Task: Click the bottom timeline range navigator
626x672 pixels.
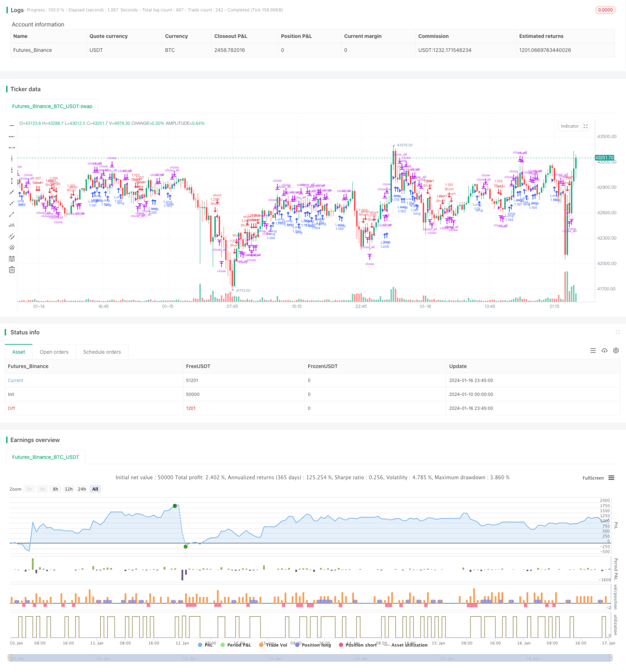Action: (x=311, y=658)
